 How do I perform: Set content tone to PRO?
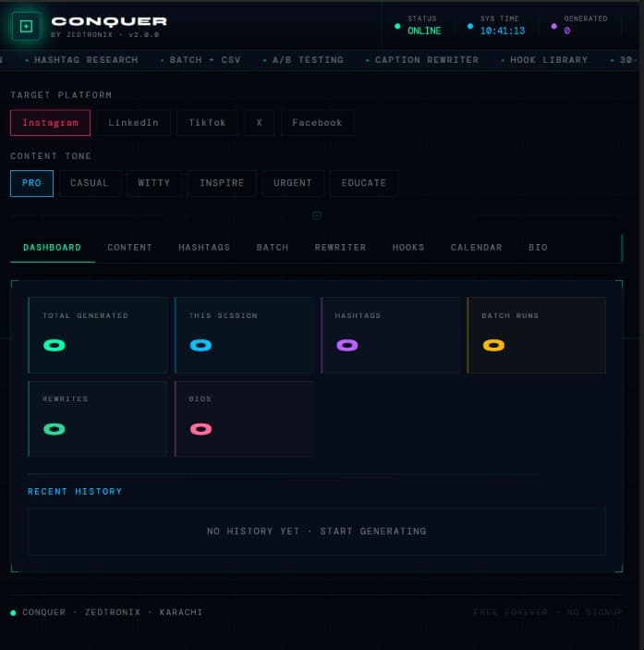tap(32, 183)
